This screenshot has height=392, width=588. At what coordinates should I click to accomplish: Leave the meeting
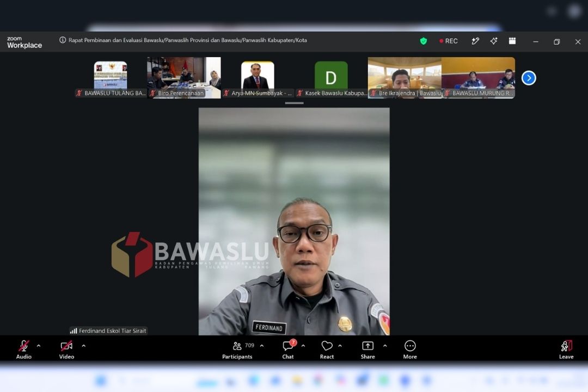pyautogui.click(x=566, y=350)
